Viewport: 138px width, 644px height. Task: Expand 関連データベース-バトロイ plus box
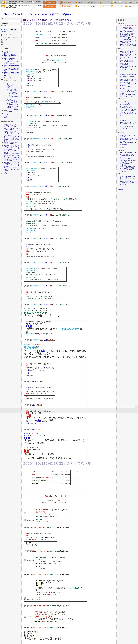click(2, 78)
